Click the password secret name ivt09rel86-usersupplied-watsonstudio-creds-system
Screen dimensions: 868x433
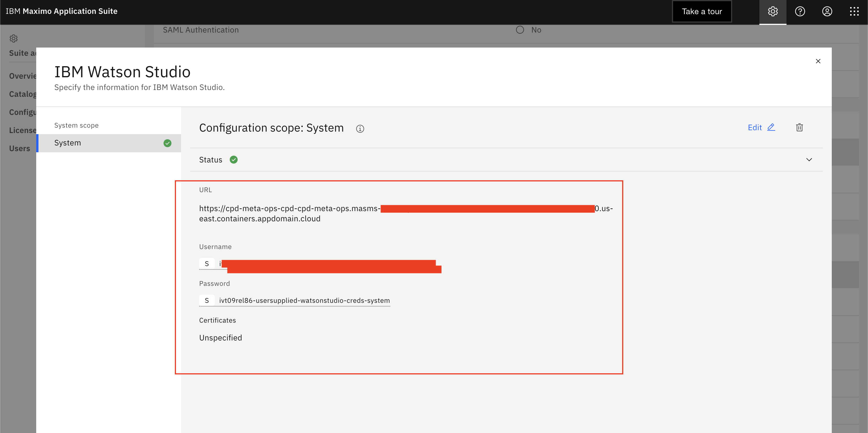coord(304,300)
